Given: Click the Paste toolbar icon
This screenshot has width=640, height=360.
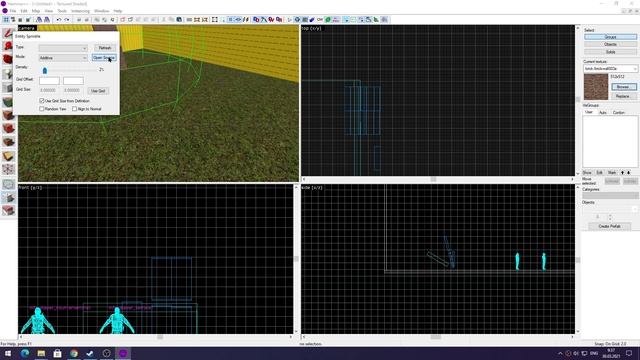Looking at the screenshot, I should pyautogui.click(x=179, y=20).
